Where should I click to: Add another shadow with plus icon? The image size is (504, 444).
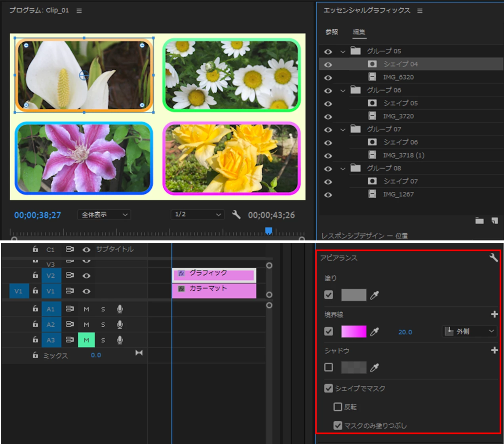(x=494, y=350)
